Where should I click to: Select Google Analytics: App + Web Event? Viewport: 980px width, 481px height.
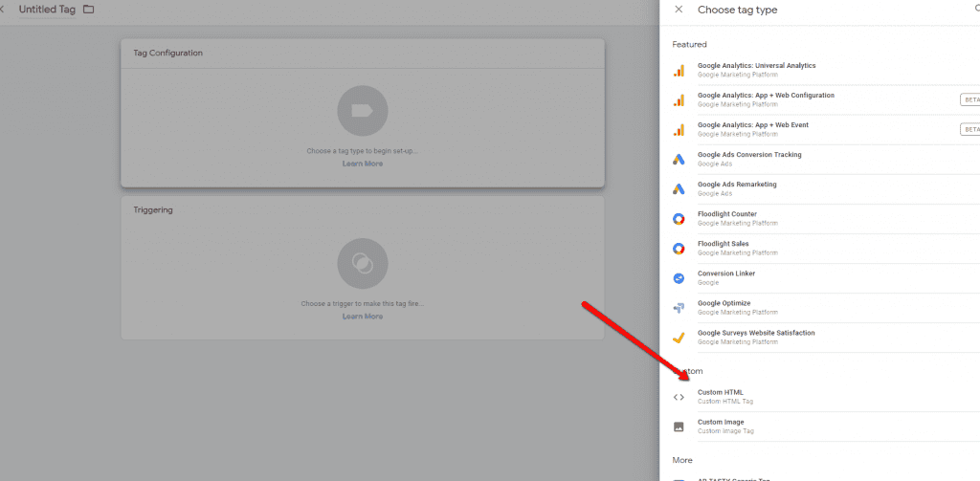click(752, 125)
